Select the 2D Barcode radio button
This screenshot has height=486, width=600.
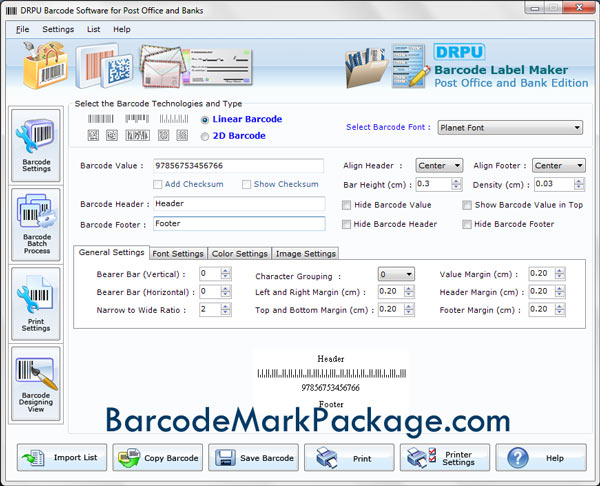[x=205, y=136]
